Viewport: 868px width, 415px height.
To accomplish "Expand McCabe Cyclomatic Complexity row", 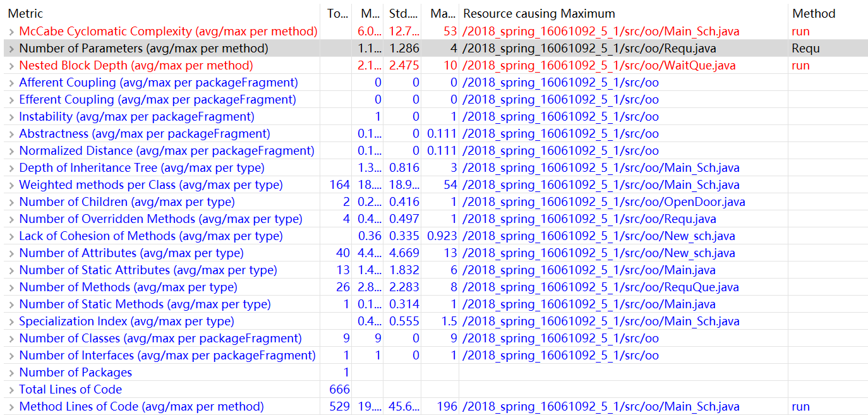I will point(11,32).
